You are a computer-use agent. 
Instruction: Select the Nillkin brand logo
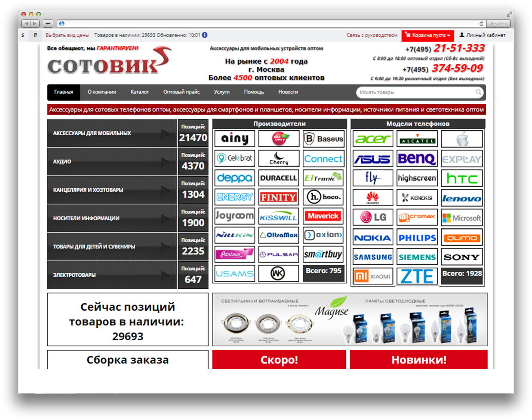click(x=235, y=235)
